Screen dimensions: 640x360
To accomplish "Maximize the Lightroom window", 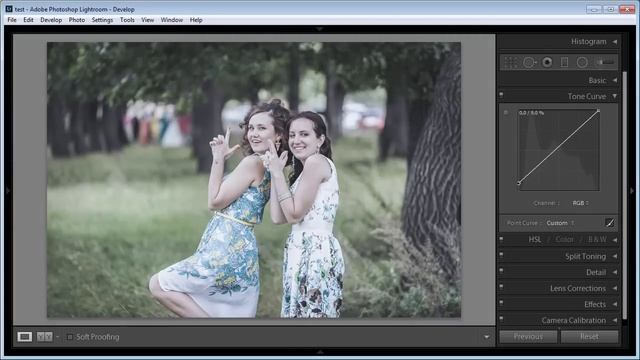I will 610,9.
